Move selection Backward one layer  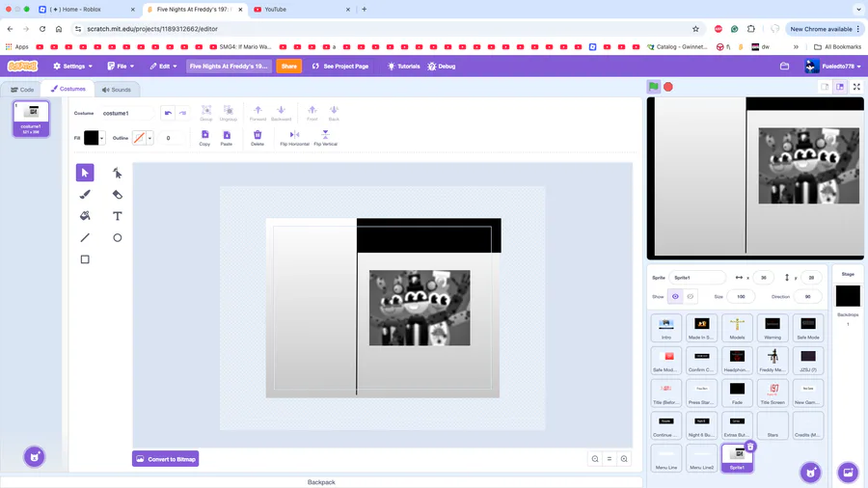[x=281, y=113]
